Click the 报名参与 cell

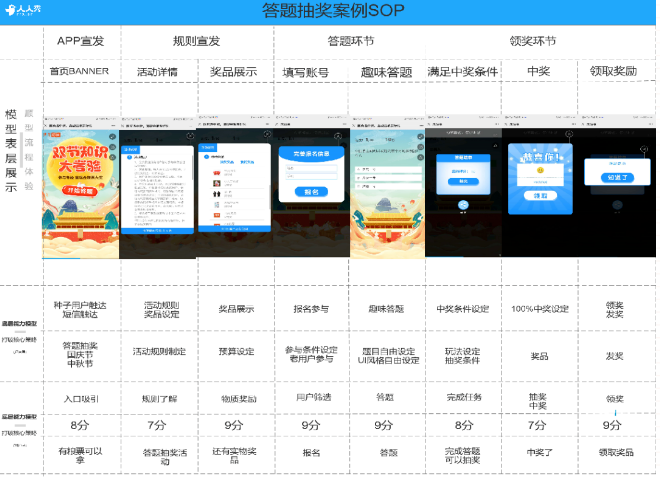click(311, 309)
